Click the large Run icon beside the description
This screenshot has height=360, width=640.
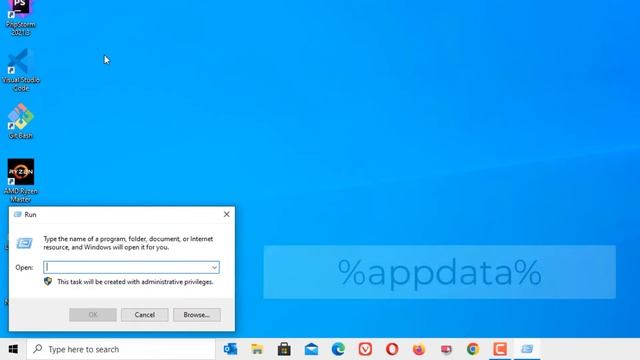coord(24,243)
